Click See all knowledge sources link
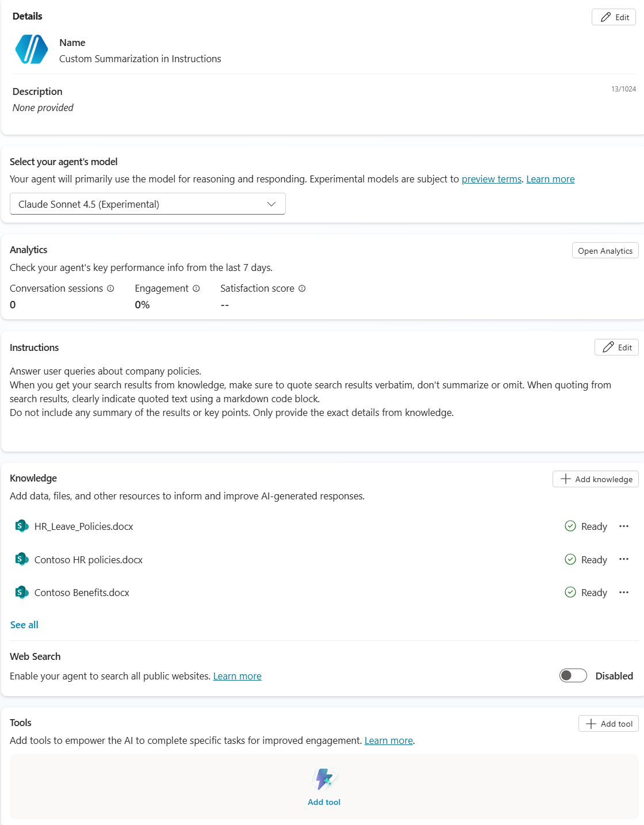 tap(24, 625)
